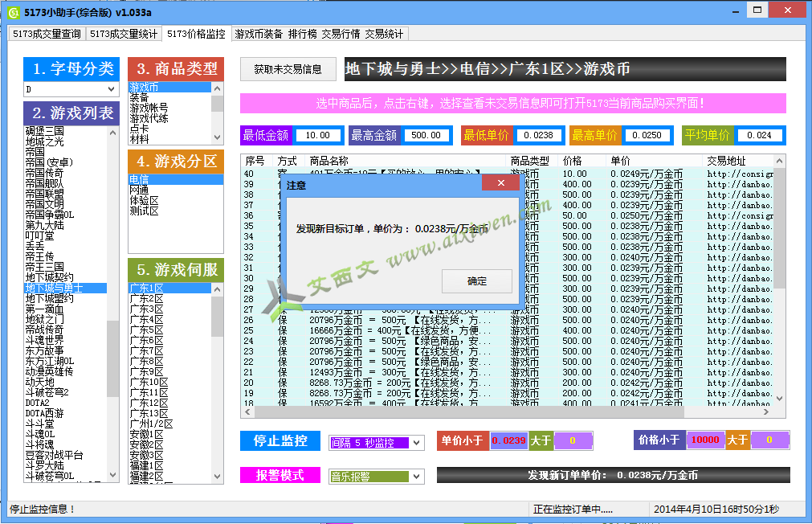The width and height of the screenshot is (812, 524).
Task: Click the down arrow of the 游戏列表 scrollbar
Action: point(113,475)
